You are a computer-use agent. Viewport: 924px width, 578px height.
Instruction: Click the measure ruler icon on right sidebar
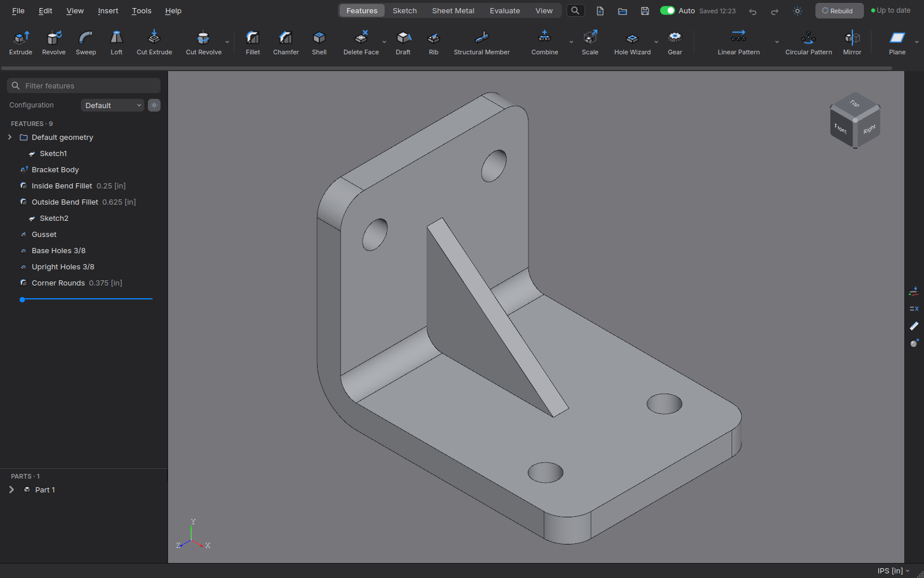click(914, 326)
